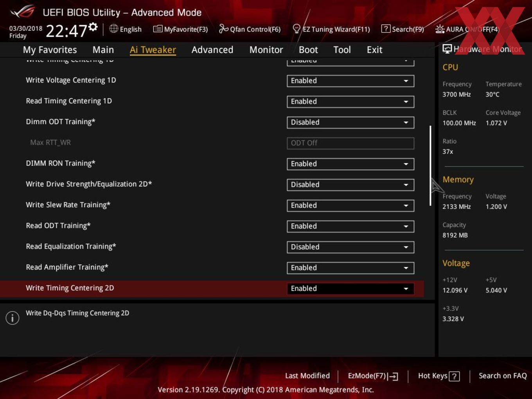Image resolution: width=532 pixels, height=399 pixels.
Task: Click Write Slew Rate Training* label
Action: pyautogui.click(x=68, y=205)
